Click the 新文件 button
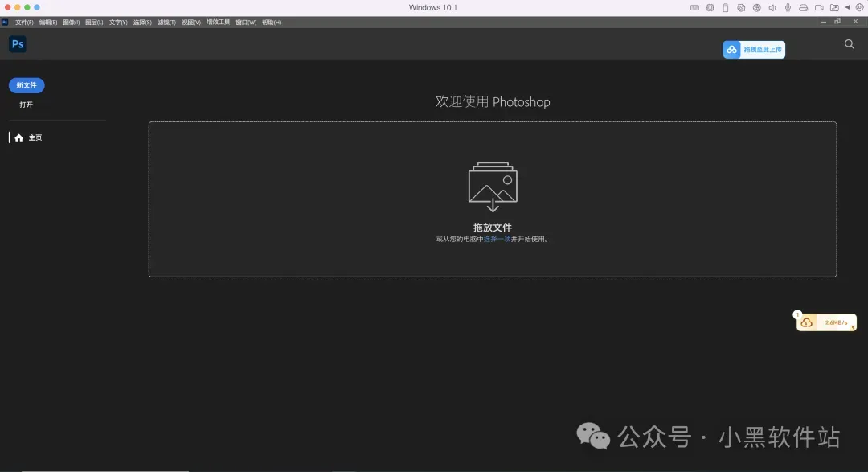 [x=27, y=85]
